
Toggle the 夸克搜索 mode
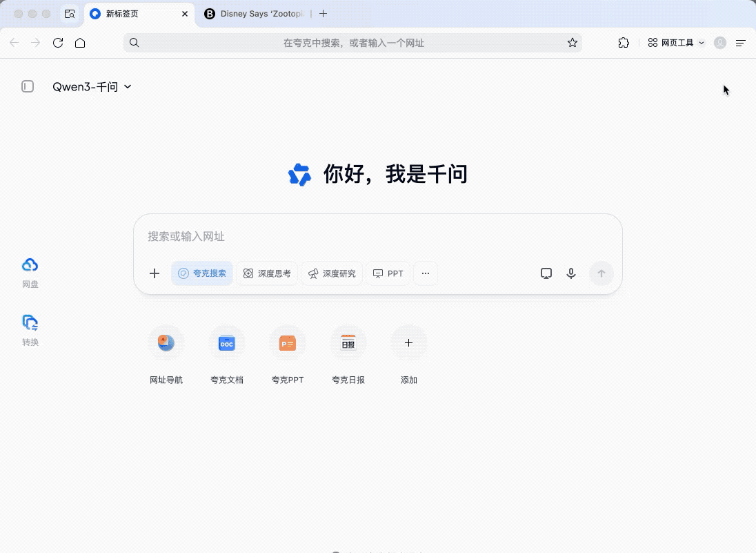tap(202, 273)
